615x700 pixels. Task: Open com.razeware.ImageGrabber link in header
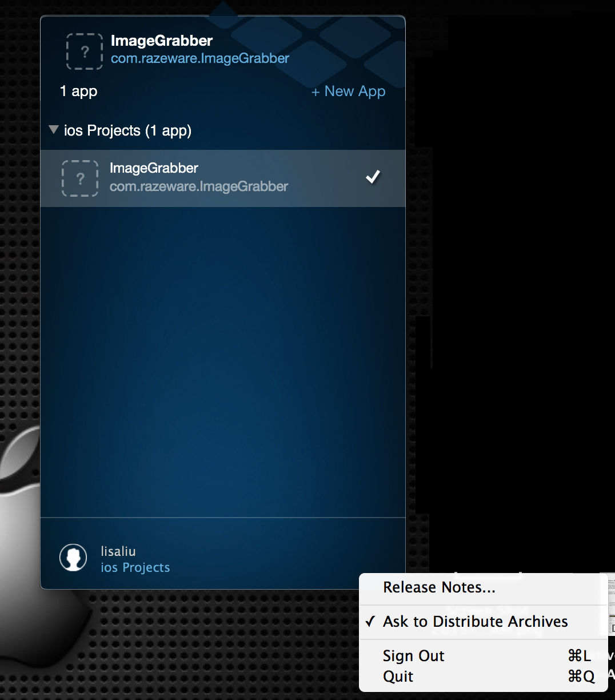click(x=200, y=58)
